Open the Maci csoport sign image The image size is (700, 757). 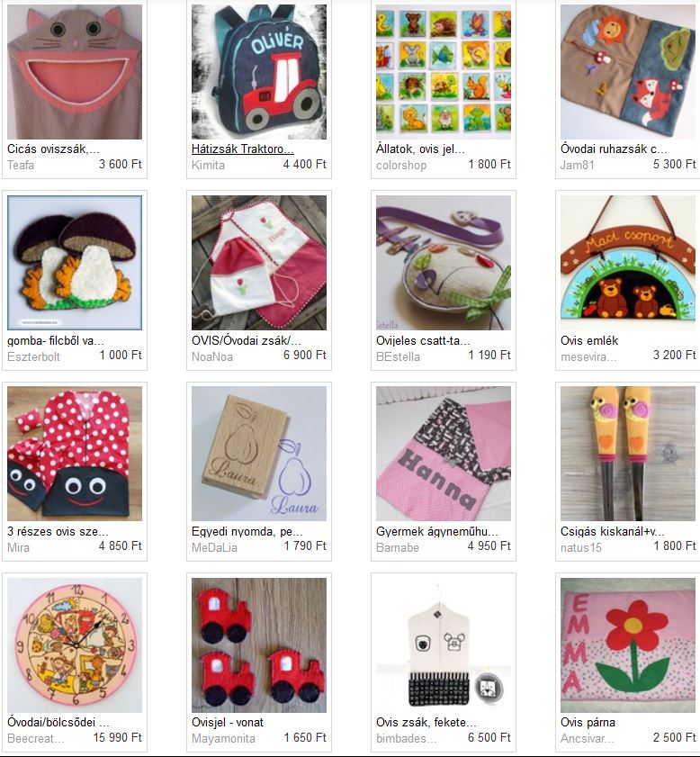[x=628, y=263]
